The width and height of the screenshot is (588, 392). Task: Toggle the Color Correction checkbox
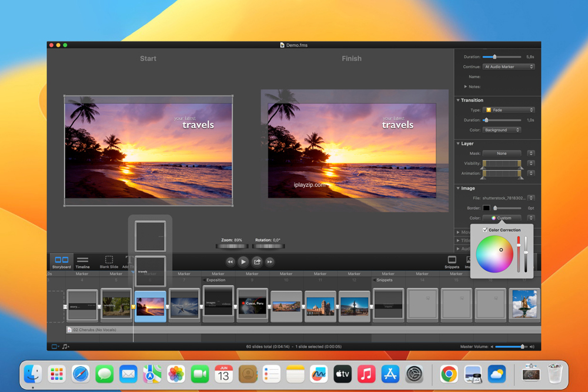(485, 230)
